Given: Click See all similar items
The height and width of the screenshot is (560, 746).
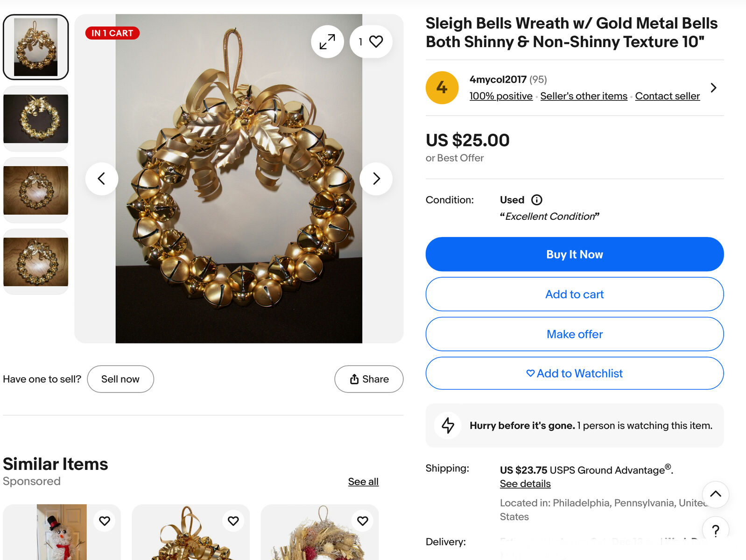Looking at the screenshot, I should (x=363, y=482).
